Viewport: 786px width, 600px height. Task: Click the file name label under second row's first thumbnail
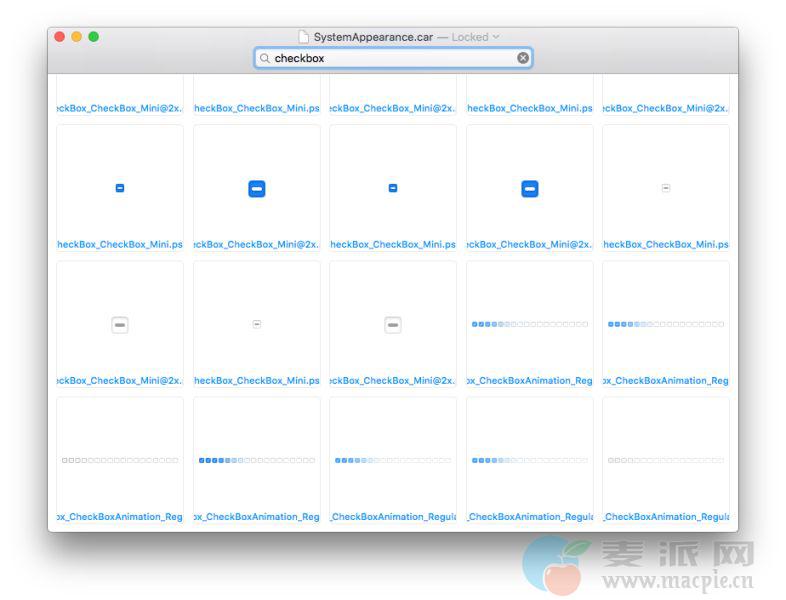[120, 244]
